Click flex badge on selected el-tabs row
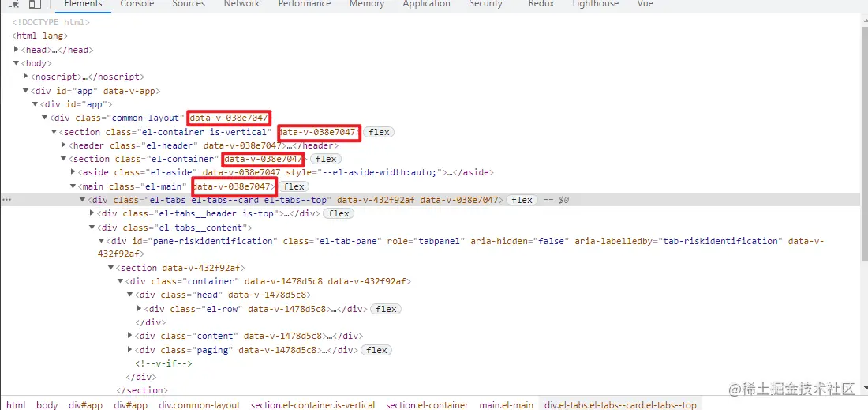Screen dimensions: 868x410 (x=522, y=200)
